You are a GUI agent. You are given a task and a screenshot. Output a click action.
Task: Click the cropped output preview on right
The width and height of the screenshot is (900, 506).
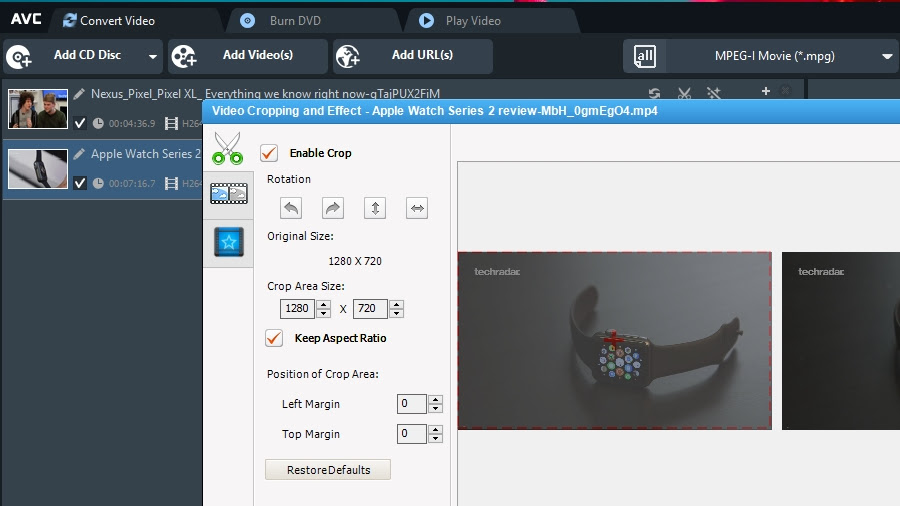tap(841, 341)
